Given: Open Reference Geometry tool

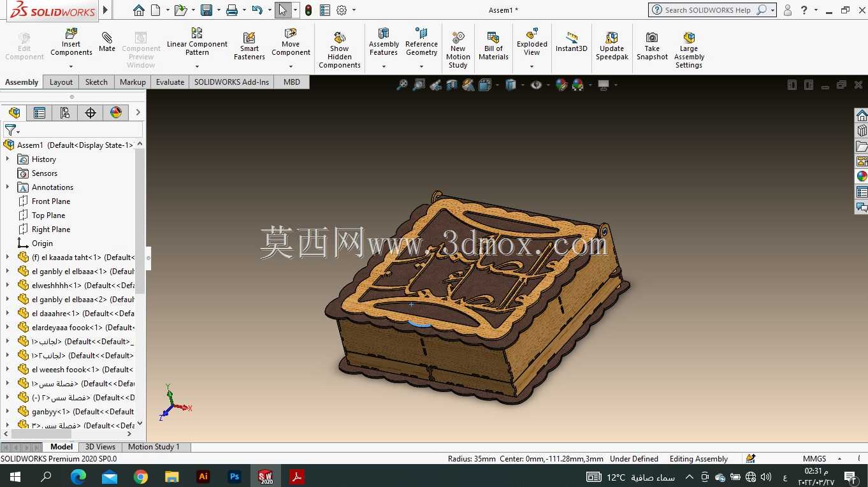Looking at the screenshot, I should coord(421,41).
